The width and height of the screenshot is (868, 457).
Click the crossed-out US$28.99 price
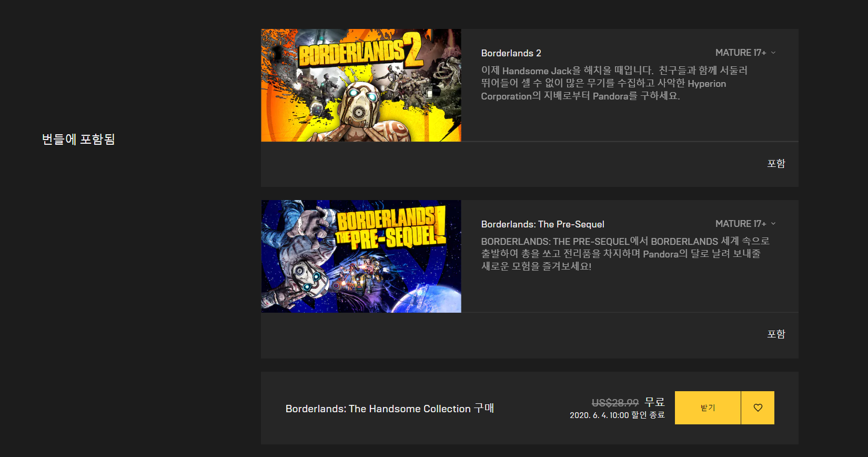(x=615, y=403)
